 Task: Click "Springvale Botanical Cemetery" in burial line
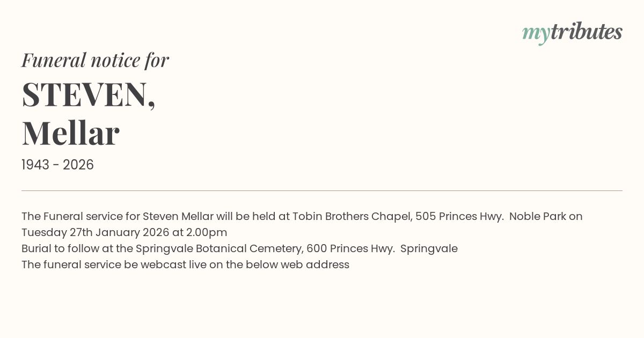pyautogui.click(x=220, y=249)
